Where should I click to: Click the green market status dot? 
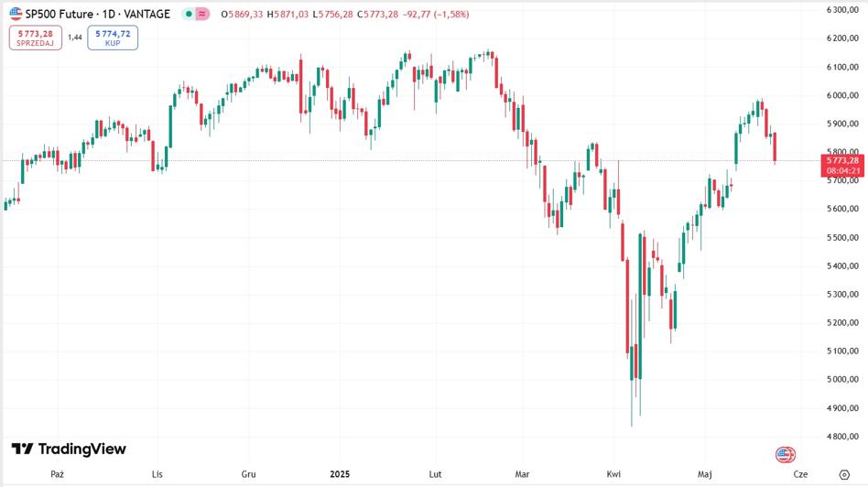click(188, 14)
